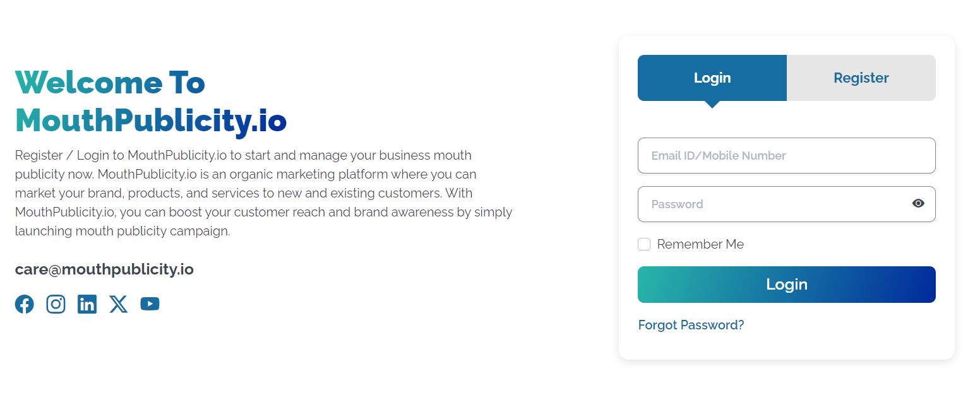The height and width of the screenshot is (395, 980).
Task: Switch to the Login tab
Action: (x=712, y=78)
